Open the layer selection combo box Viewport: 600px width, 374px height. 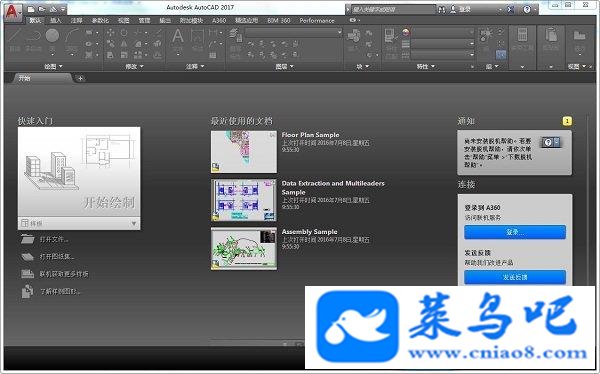[x=293, y=33]
